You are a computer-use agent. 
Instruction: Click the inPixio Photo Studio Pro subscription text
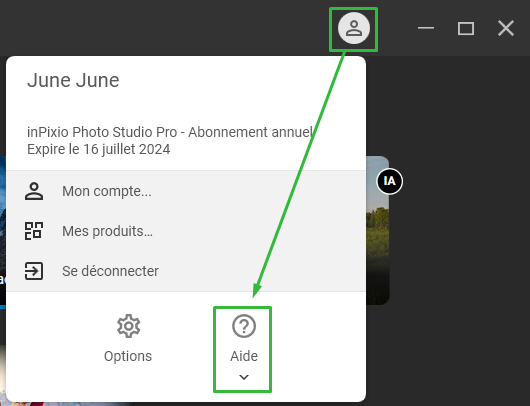point(170,132)
